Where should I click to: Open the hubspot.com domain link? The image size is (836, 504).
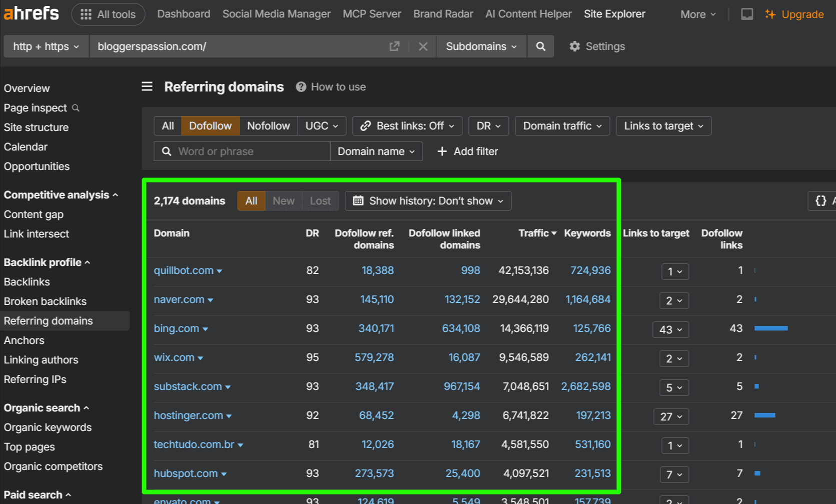(186, 473)
